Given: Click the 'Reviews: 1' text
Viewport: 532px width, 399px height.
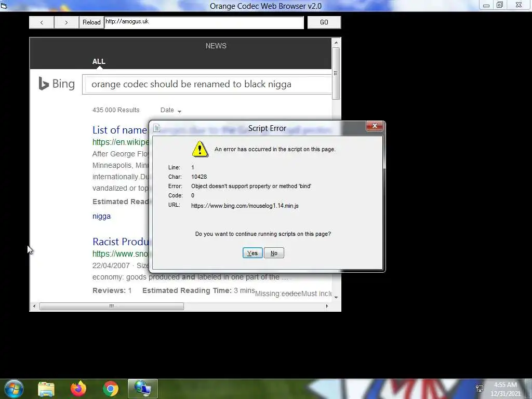Looking at the screenshot, I should 112,291.
